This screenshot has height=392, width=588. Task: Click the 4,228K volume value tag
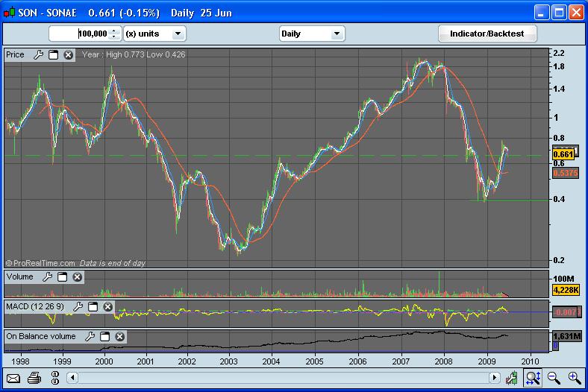(566, 290)
